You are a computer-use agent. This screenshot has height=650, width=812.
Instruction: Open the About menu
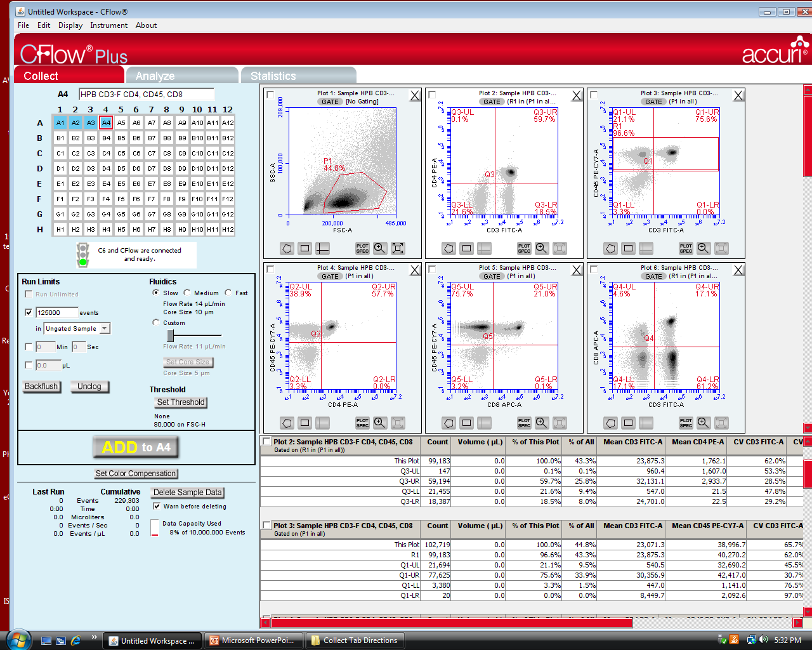(146, 25)
